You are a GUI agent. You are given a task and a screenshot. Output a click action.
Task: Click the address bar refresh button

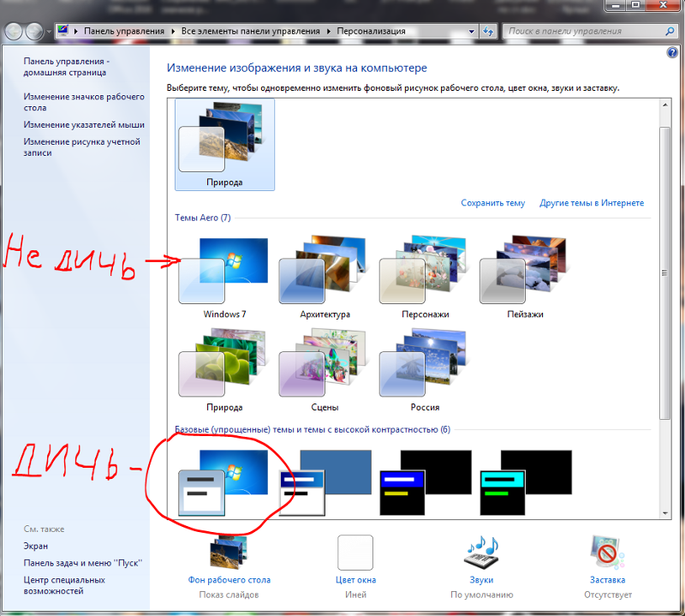[488, 32]
